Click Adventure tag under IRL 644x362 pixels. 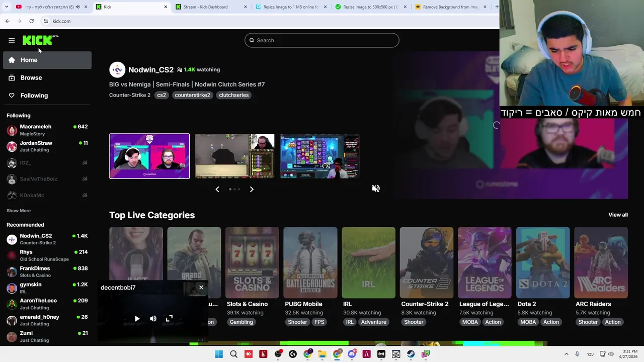pyautogui.click(x=373, y=322)
